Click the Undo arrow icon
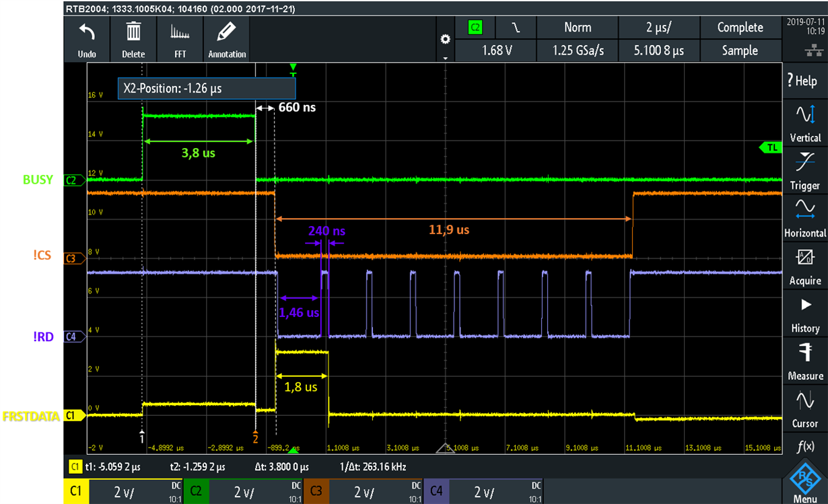This screenshot has width=828, height=504. pos(87,32)
